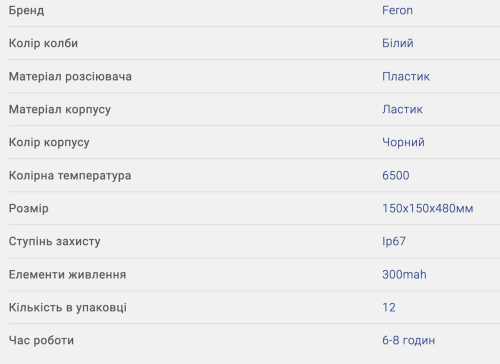Click the Ластик body material value
The height and width of the screenshot is (364, 500).
[402, 109]
